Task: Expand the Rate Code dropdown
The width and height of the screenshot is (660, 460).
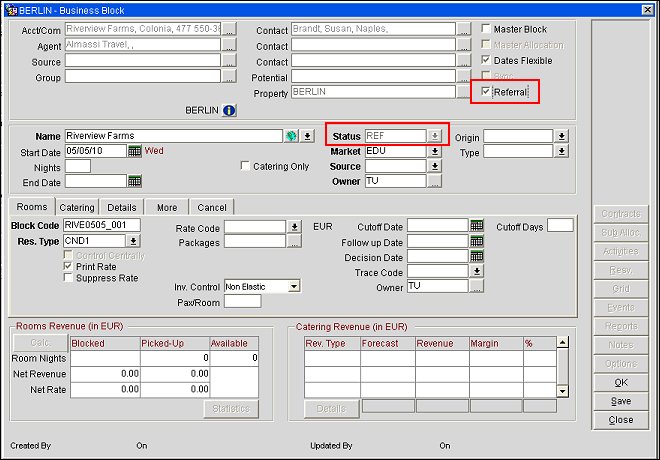Action: (294, 227)
